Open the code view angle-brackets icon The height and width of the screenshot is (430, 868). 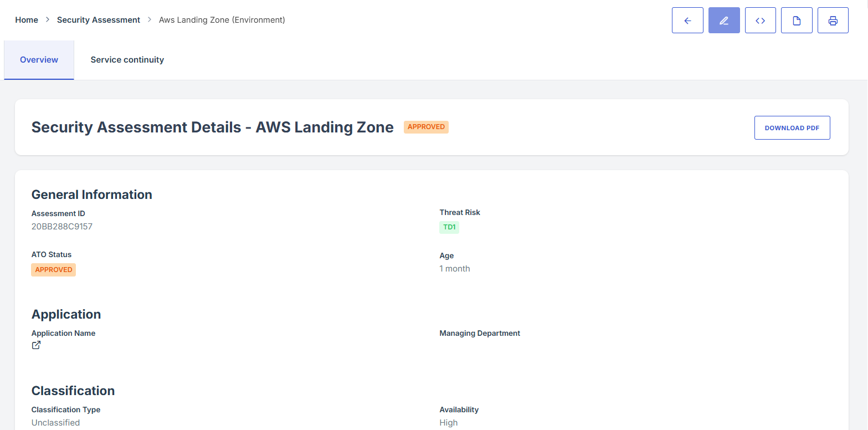tap(760, 21)
